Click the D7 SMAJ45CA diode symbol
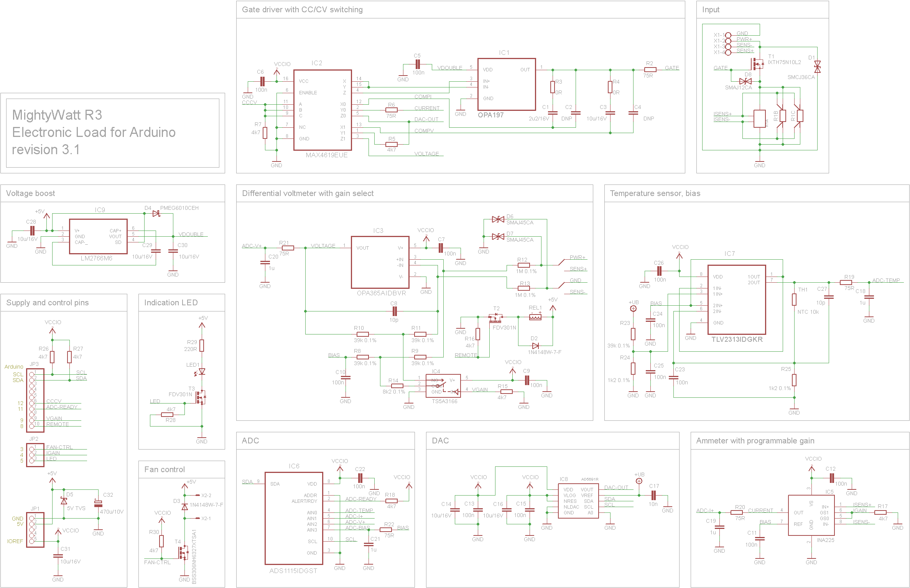Viewport: 910px width, 588px height. 498,236
